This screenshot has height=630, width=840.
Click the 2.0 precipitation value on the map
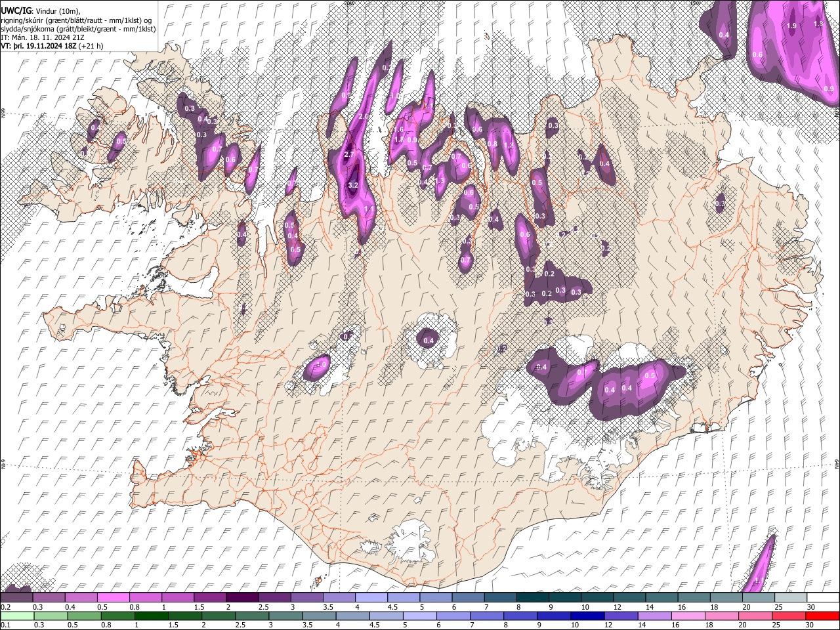pos(363,116)
